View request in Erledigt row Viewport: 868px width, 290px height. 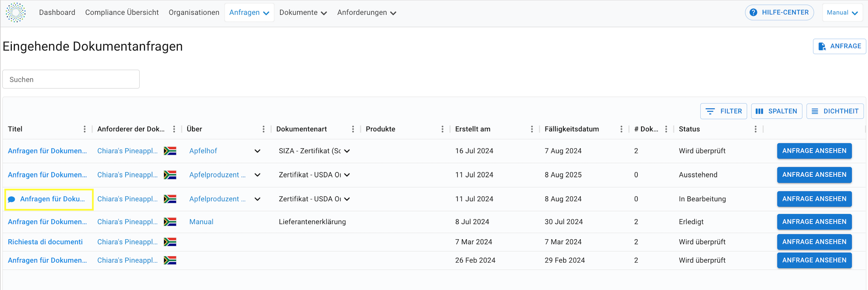[814, 222]
